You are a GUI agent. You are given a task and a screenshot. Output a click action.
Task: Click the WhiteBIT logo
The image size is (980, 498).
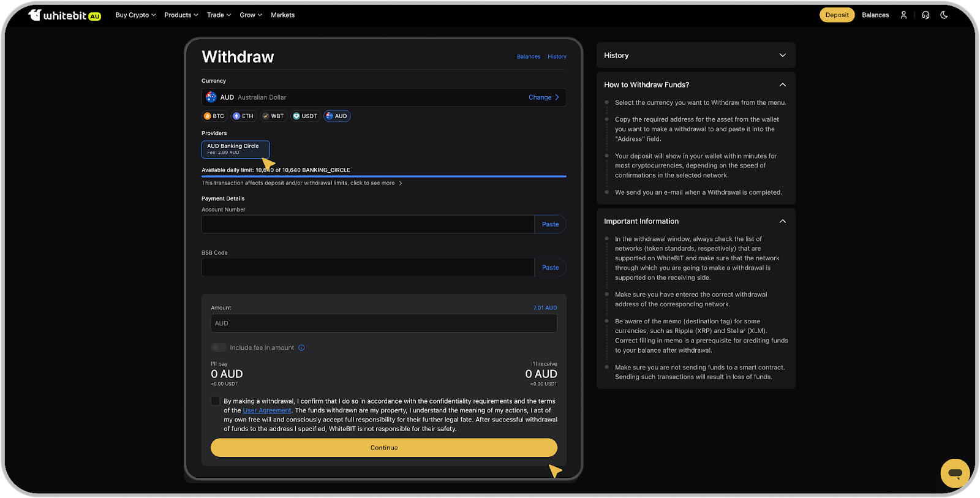pos(64,15)
